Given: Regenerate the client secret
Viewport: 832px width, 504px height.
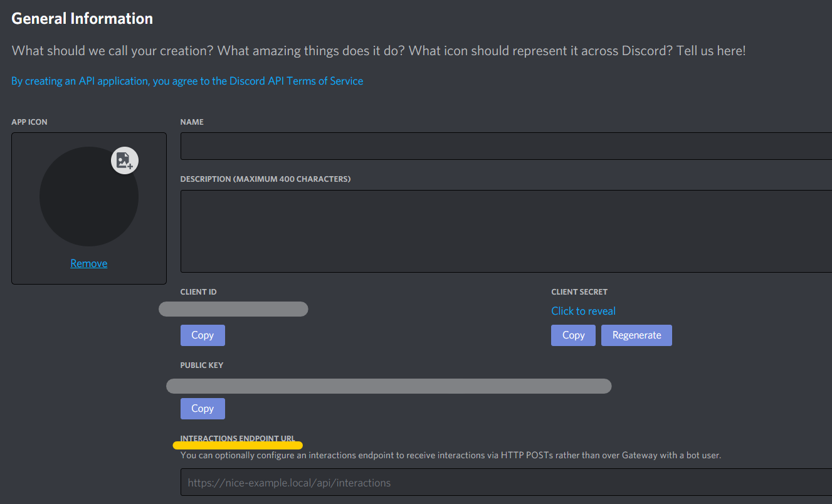Looking at the screenshot, I should (636, 335).
